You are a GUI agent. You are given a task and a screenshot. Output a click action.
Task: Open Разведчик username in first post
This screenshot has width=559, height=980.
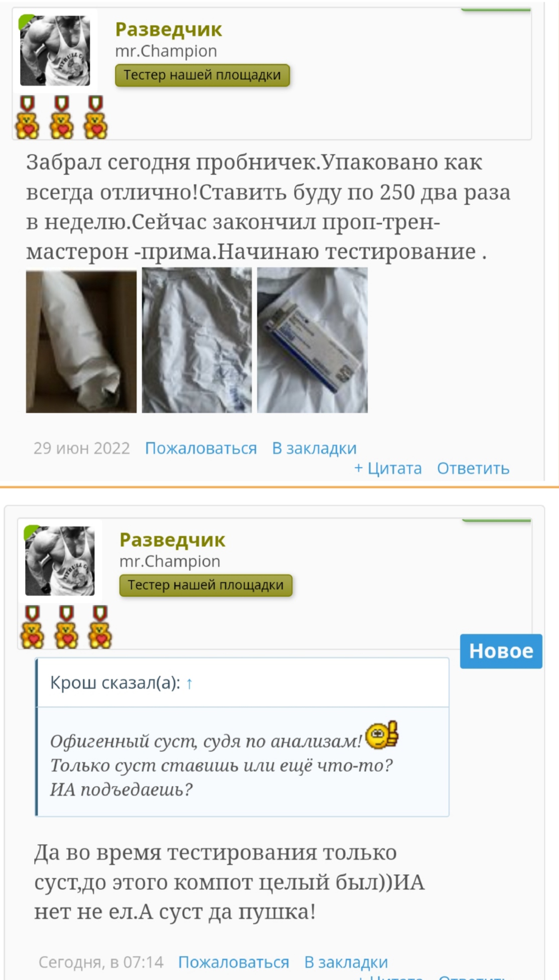pos(169,29)
